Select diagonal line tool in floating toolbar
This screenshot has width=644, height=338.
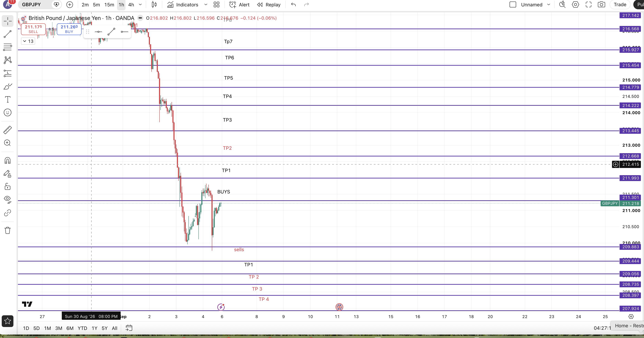click(111, 32)
